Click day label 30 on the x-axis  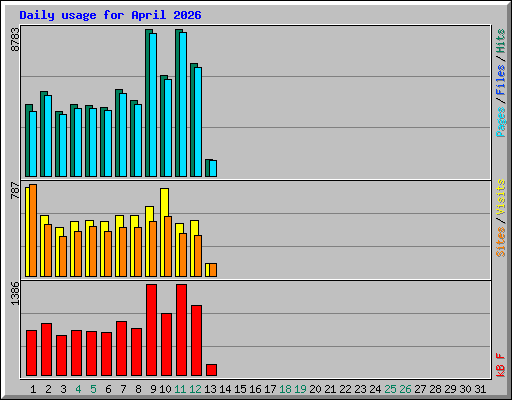point(465,389)
